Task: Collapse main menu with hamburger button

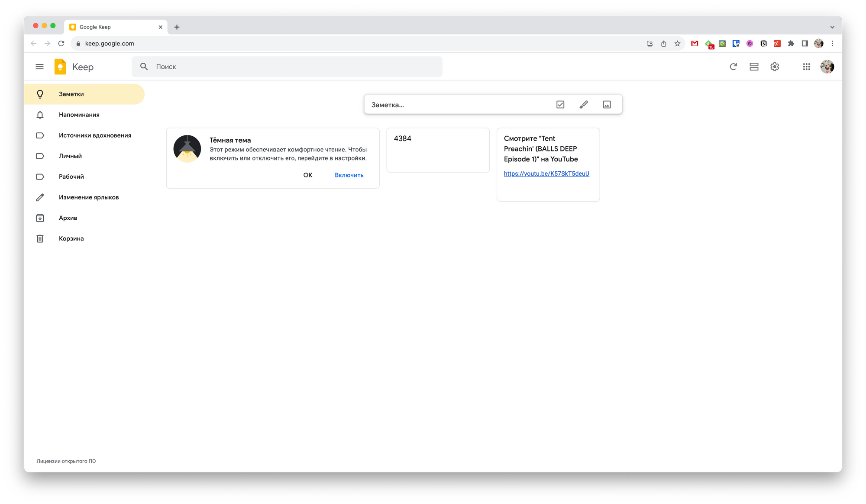Action: [x=39, y=67]
